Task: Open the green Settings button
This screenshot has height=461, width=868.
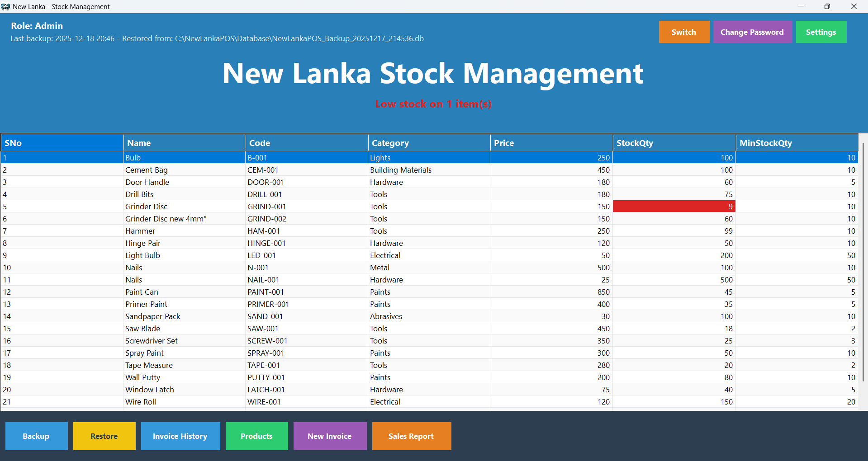Action: (821, 32)
